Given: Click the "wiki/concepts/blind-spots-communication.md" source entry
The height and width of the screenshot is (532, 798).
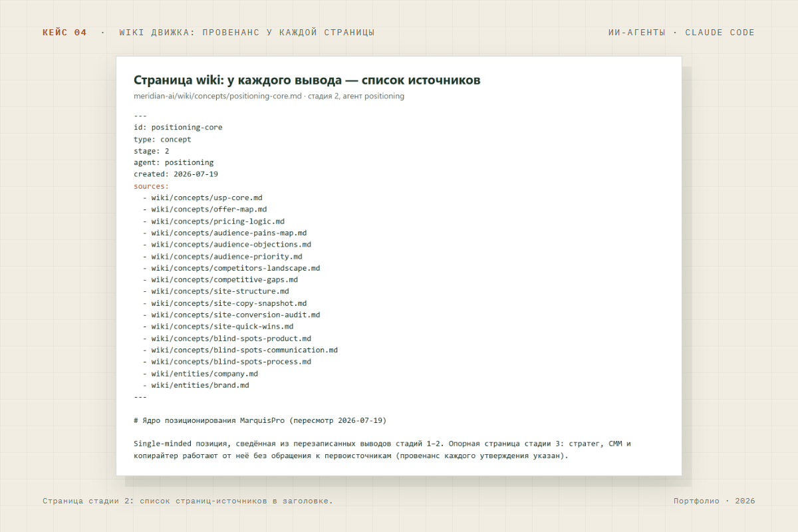Looking at the screenshot, I should pyautogui.click(x=245, y=350).
